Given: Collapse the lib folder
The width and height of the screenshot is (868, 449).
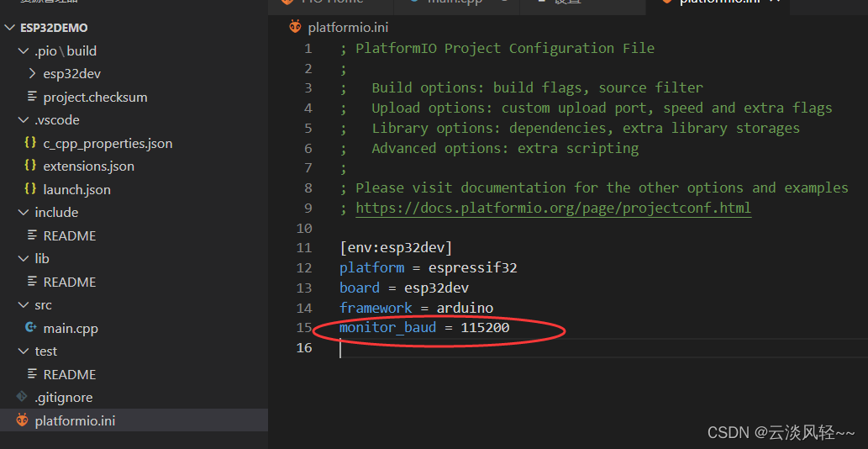Looking at the screenshot, I should point(24,258).
